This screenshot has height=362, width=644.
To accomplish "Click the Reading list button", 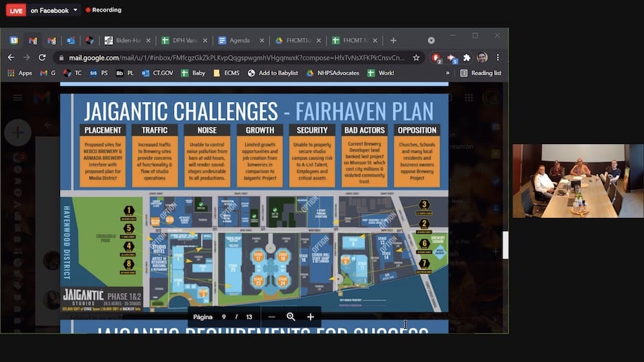I will [480, 73].
